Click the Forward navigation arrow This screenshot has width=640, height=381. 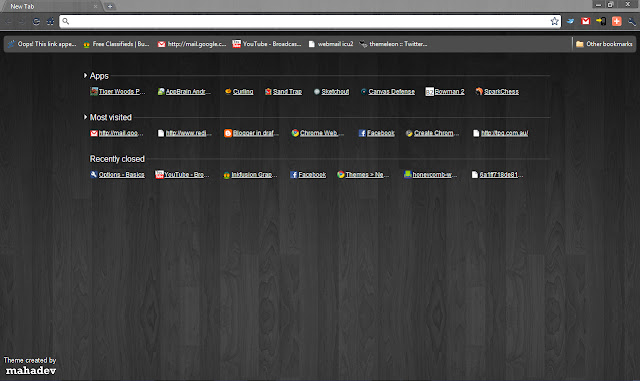pyautogui.click(x=21, y=22)
